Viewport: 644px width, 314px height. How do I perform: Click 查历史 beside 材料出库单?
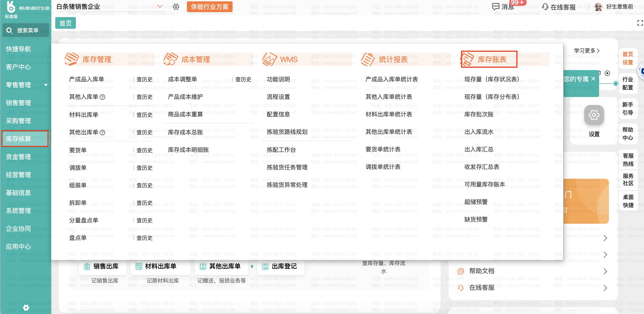pyautogui.click(x=145, y=115)
